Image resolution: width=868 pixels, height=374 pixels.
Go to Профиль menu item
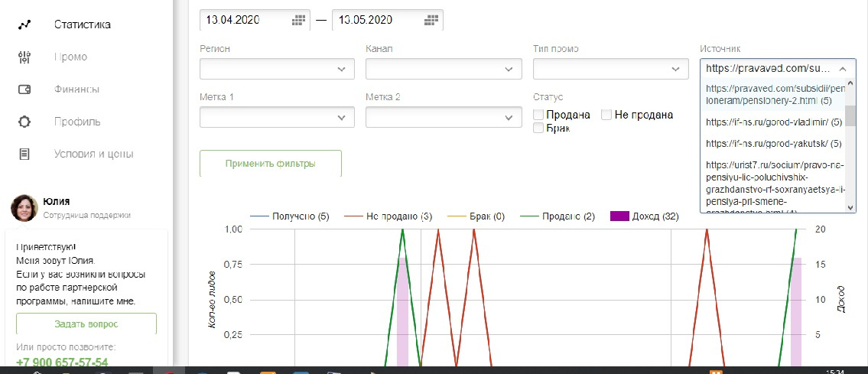coord(77,122)
